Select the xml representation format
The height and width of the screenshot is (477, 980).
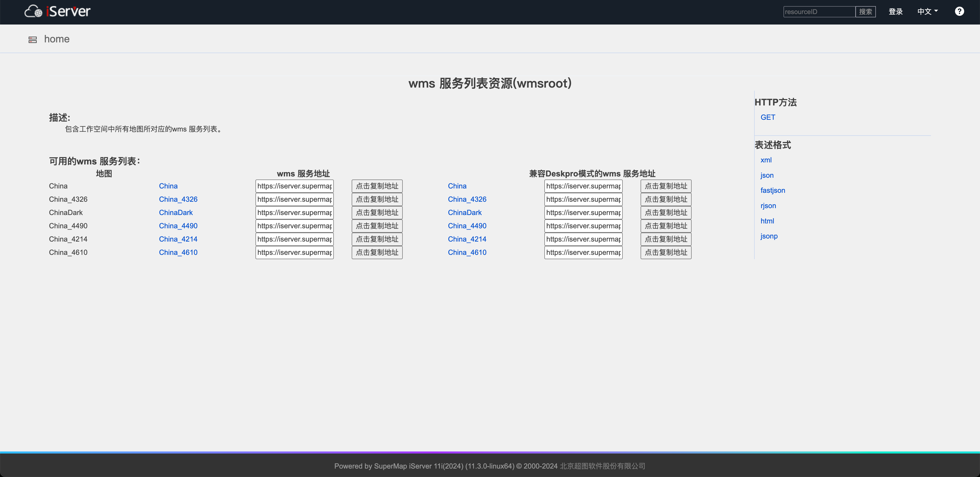pos(766,160)
